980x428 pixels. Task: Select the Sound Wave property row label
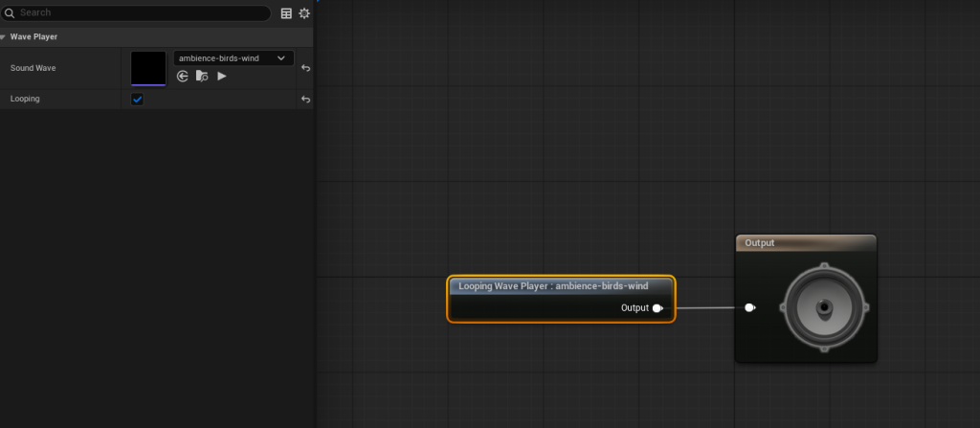[33, 68]
